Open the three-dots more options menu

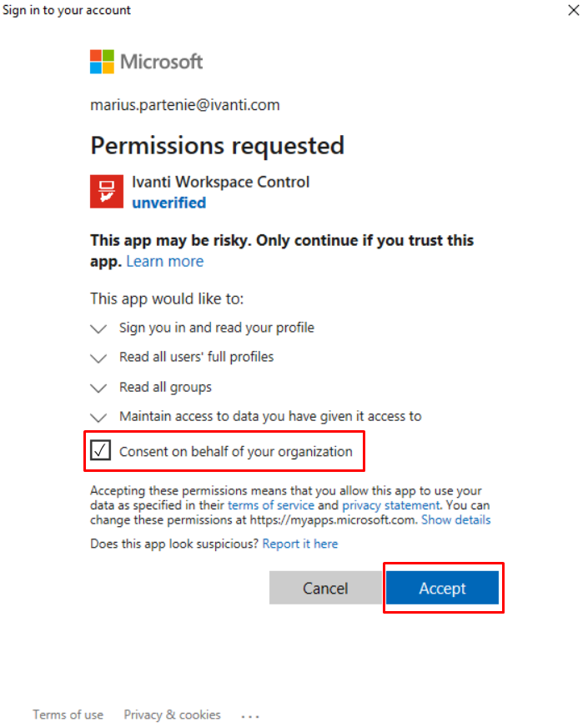coord(250,715)
